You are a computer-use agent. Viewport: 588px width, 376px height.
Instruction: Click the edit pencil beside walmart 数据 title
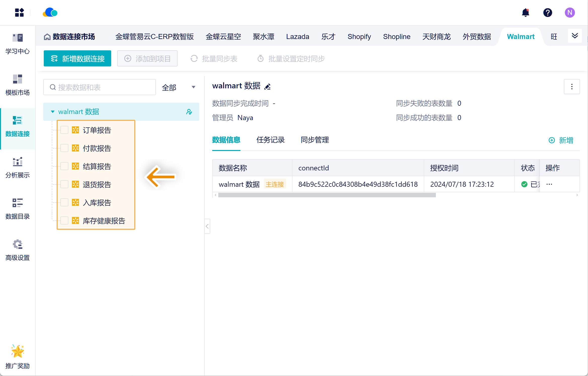pyautogui.click(x=268, y=87)
